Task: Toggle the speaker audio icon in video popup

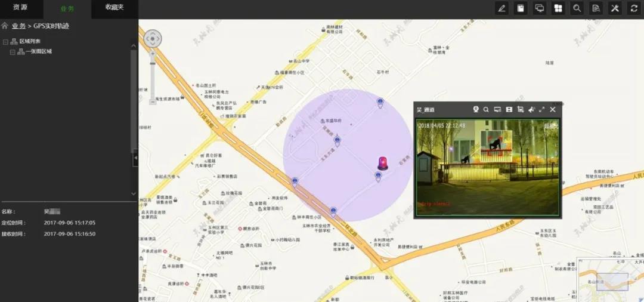Action: tap(531, 110)
